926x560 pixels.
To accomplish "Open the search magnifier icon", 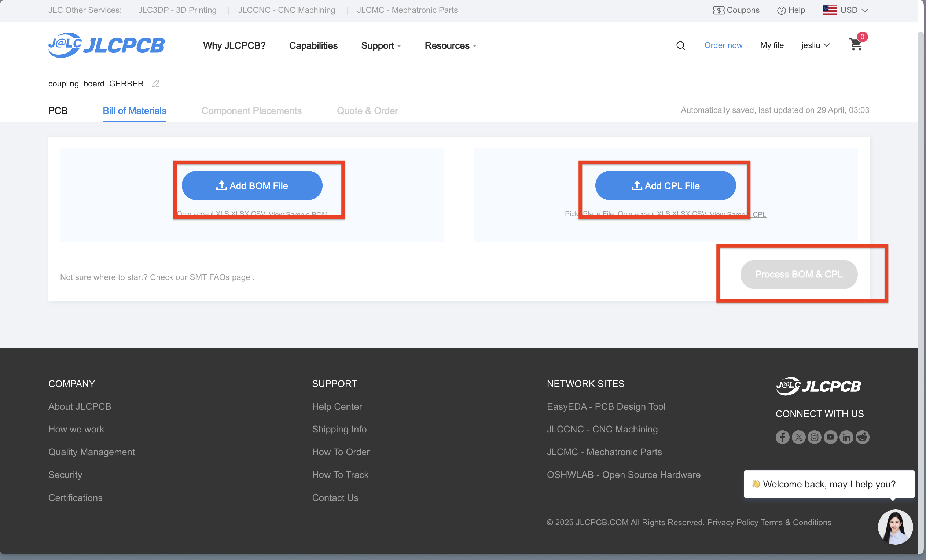I will [680, 45].
